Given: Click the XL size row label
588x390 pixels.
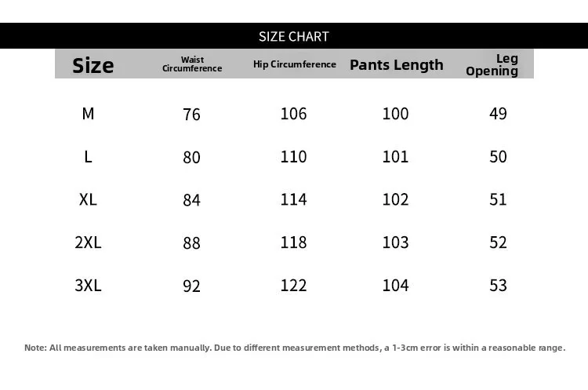Looking at the screenshot, I should point(88,199).
